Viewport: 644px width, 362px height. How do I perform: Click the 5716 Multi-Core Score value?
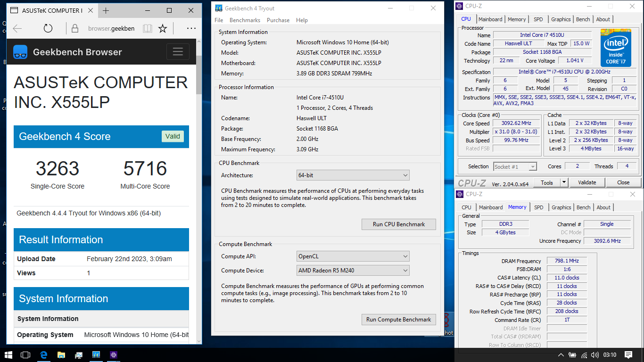(145, 168)
